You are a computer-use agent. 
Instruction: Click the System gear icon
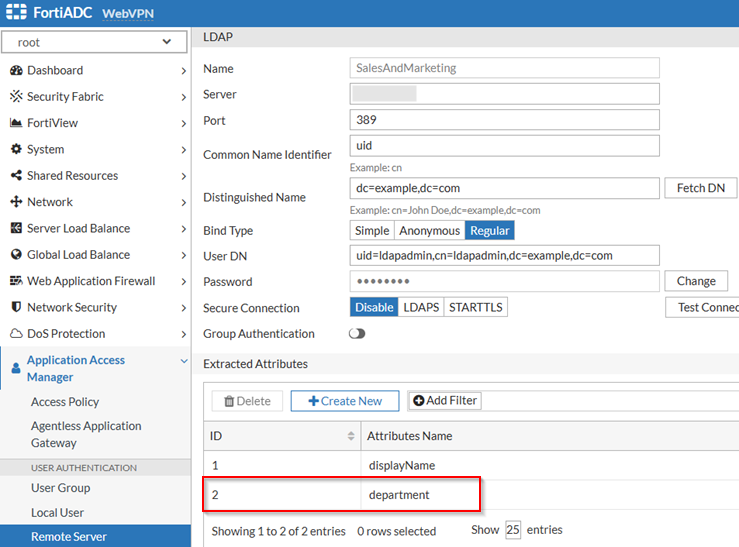(16, 150)
